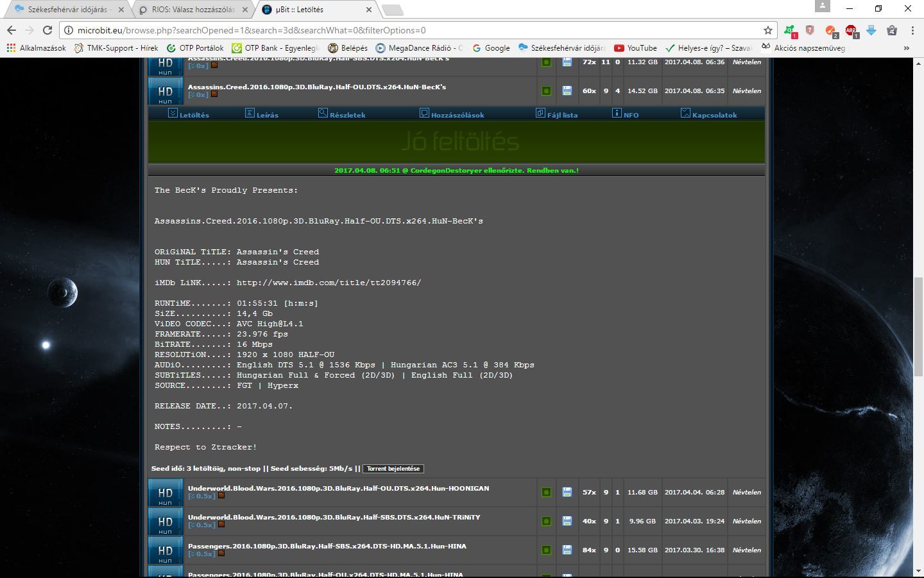Download Assassins Creed Half-OU torrent floppy icon

pyautogui.click(x=567, y=91)
